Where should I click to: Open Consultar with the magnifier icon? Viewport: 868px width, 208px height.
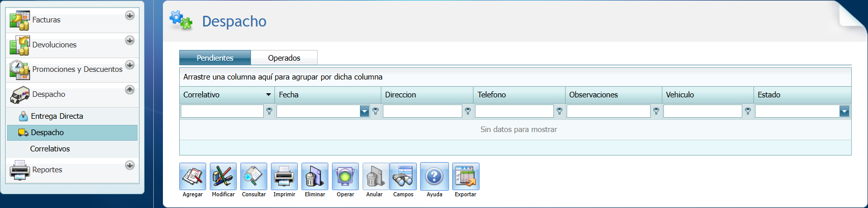[254, 176]
